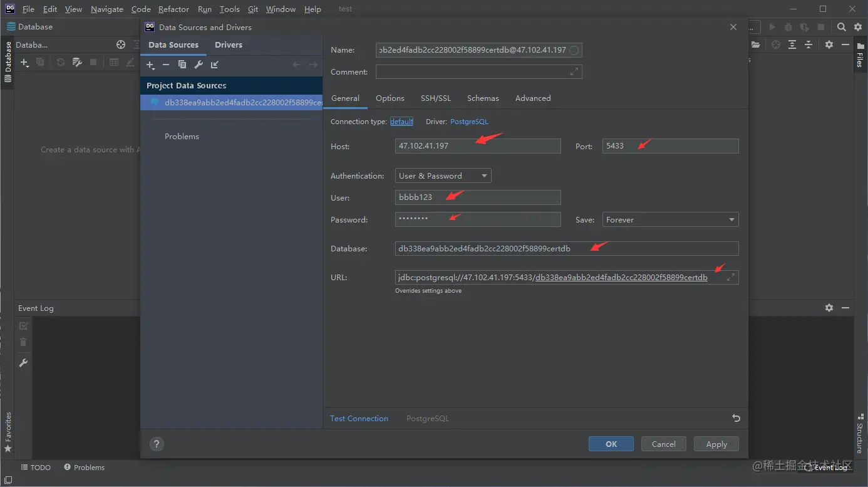868x487 pixels.
Task: Remove the selected data source with the minus icon
Action: (x=166, y=65)
